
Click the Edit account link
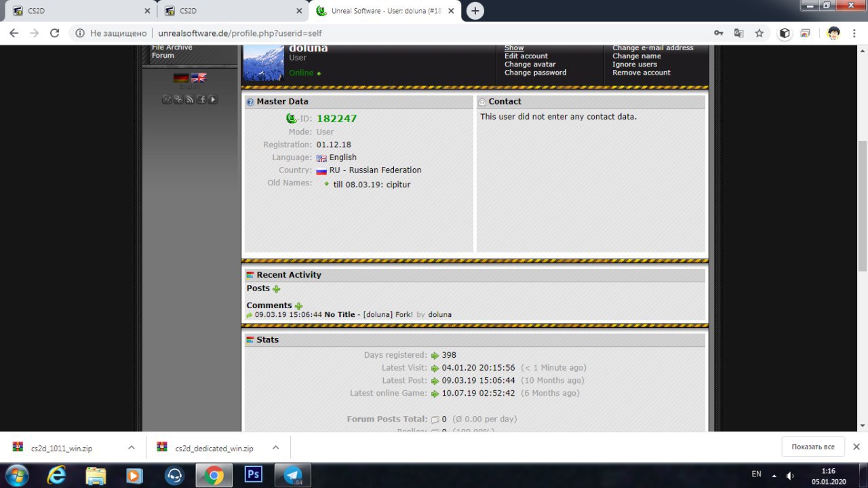coord(526,56)
